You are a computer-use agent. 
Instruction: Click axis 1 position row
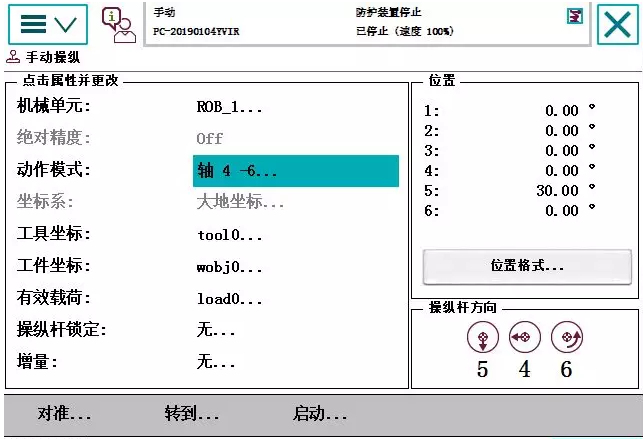point(510,110)
